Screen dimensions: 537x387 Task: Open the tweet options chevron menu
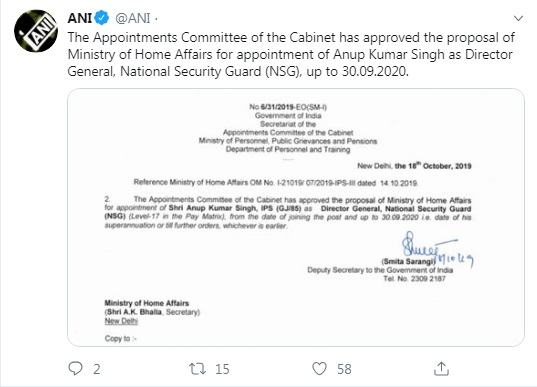click(x=519, y=18)
